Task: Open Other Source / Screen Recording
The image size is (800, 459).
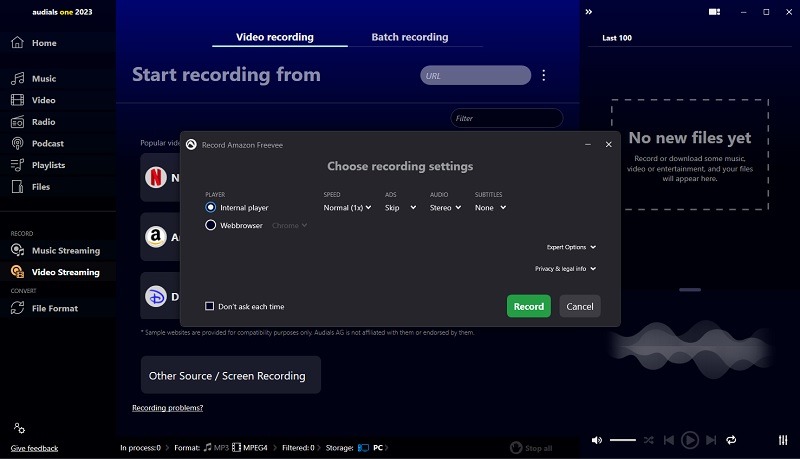Action: pyautogui.click(x=231, y=375)
